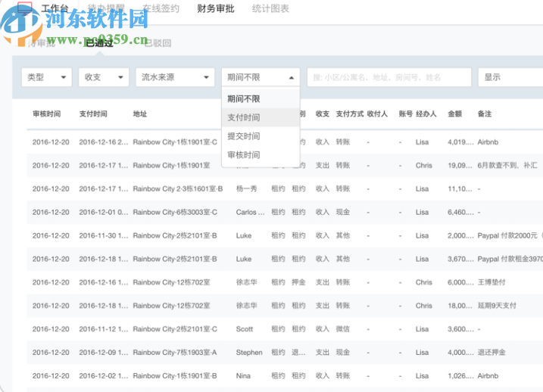
Task: Click the 金额 column header
Action: tap(455, 114)
